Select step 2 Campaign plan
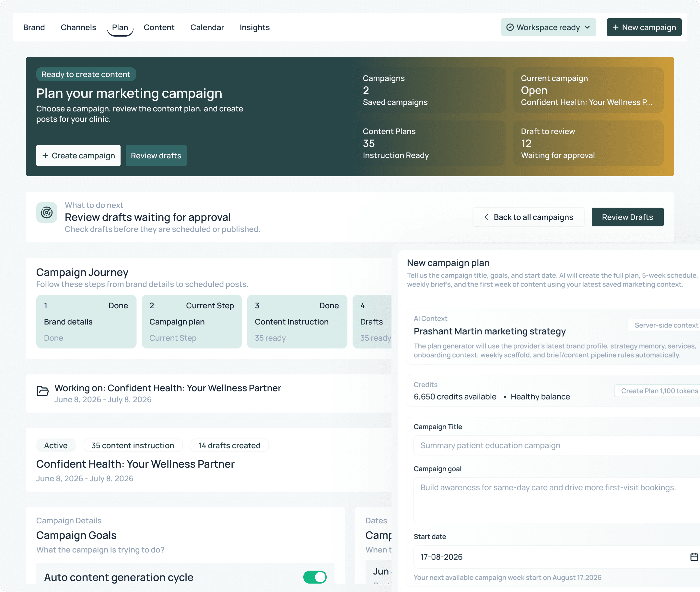Viewport: 700px width, 592px height. 192,322
